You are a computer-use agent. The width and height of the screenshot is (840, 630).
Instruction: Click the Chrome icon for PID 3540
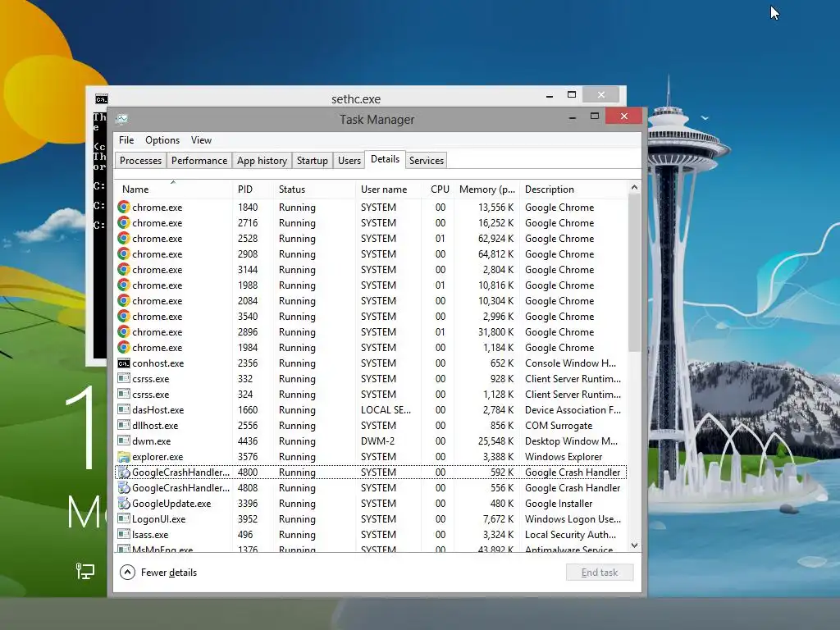[124, 316]
